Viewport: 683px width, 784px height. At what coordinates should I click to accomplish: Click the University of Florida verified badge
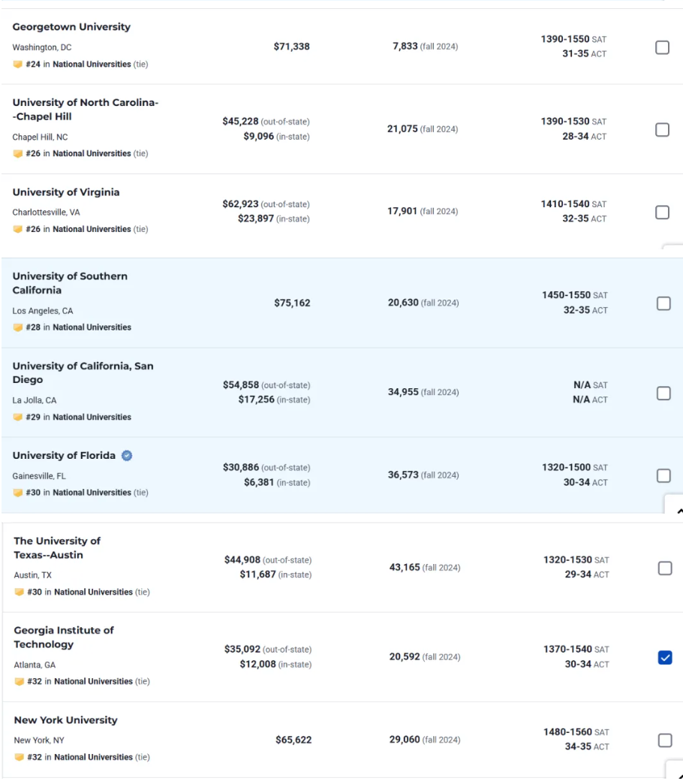pyautogui.click(x=127, y=456)
